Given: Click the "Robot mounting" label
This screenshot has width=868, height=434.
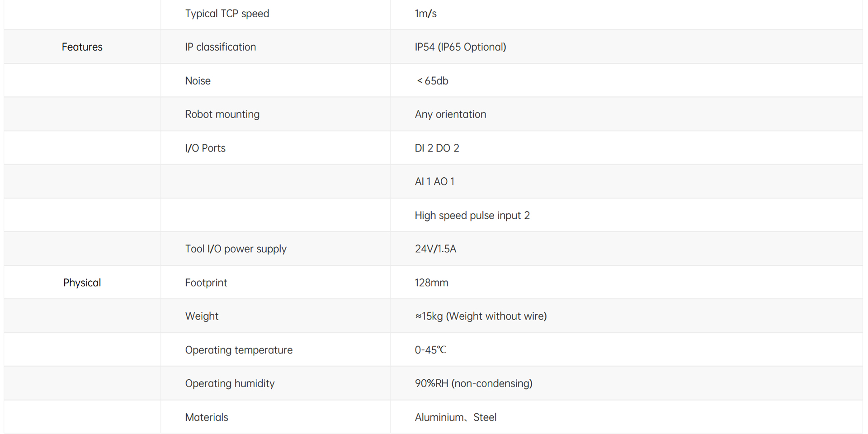Looking at the screenshot, I should pos(222,114).
